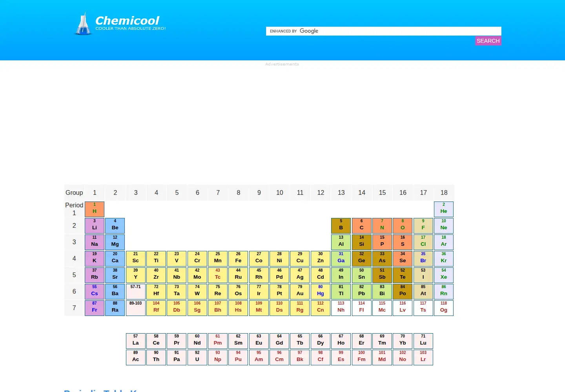Click the Gold (Au) element cell
Image resolution: width=565 pixels, height=392 pixels.
300,292
